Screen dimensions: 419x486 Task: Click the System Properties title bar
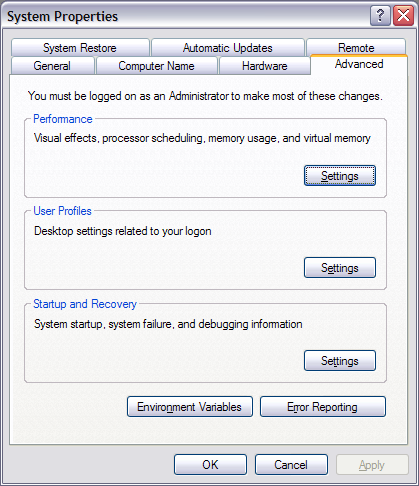click(x=187, y=16)
